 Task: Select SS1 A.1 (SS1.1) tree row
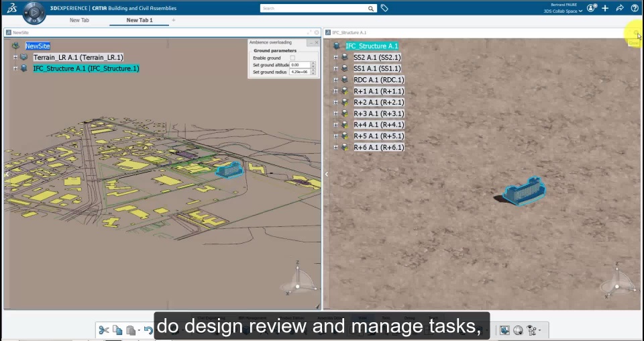tap(377, 68)
